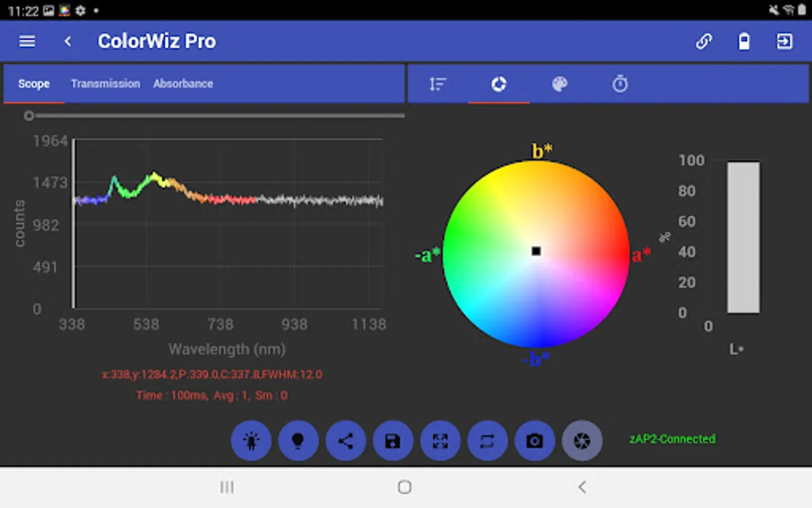This screenshot has width=812, height=508.
Task: Tap the Android home button
Action: (404, 487)
